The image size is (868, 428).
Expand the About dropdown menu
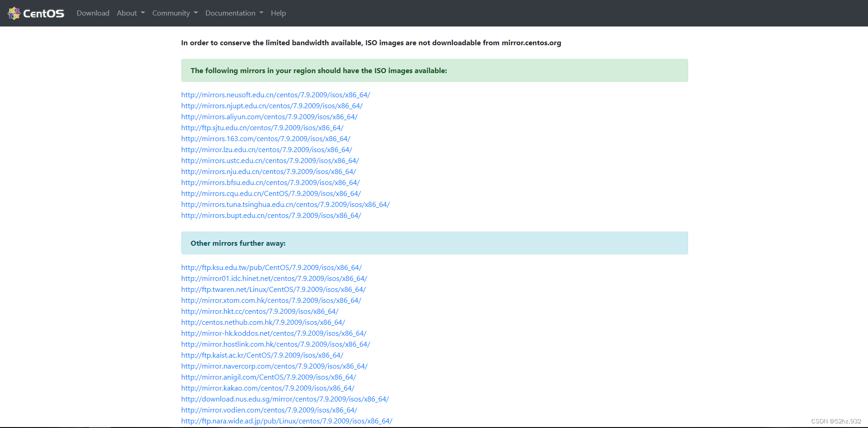(x=131, y=13)
